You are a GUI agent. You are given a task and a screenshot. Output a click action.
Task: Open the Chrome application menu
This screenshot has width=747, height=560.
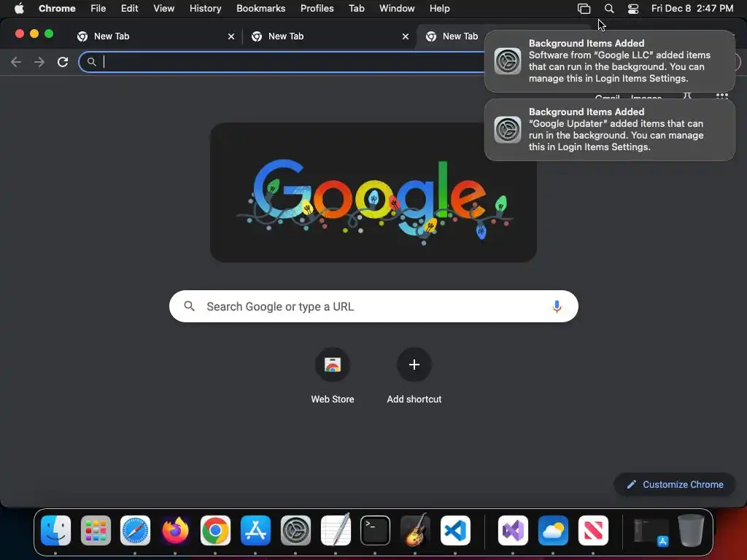click(x=57, y=9)
